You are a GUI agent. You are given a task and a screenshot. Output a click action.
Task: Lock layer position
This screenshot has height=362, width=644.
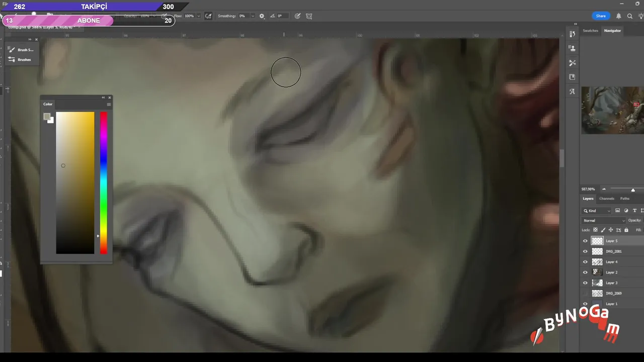pyautogui.click(x=611, y=230)
